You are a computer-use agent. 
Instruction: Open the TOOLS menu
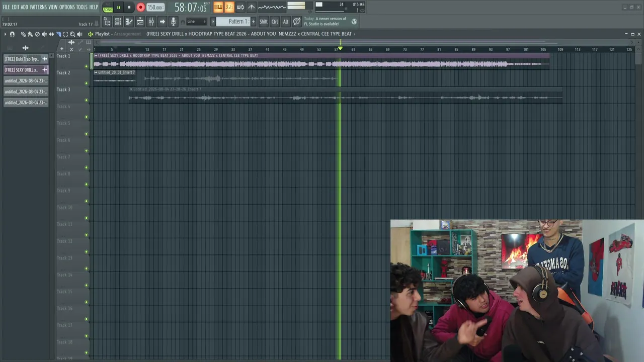pos(82,7)
